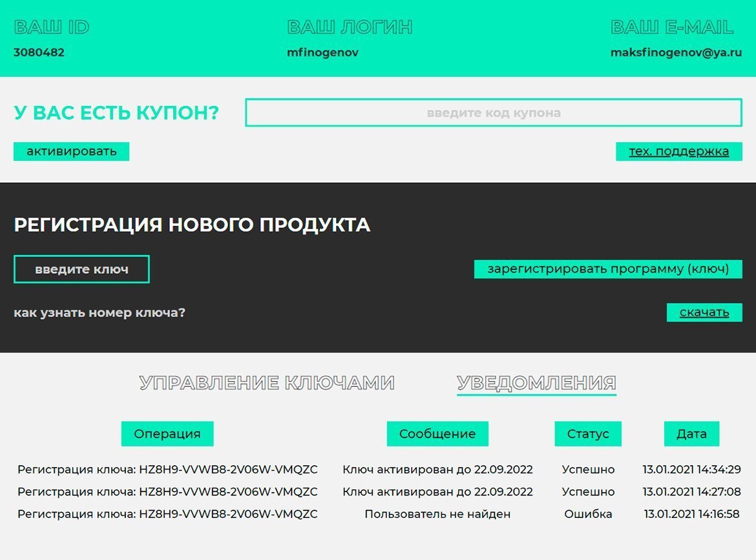Click Регистрация нового продукта heading

coord(192,225)
